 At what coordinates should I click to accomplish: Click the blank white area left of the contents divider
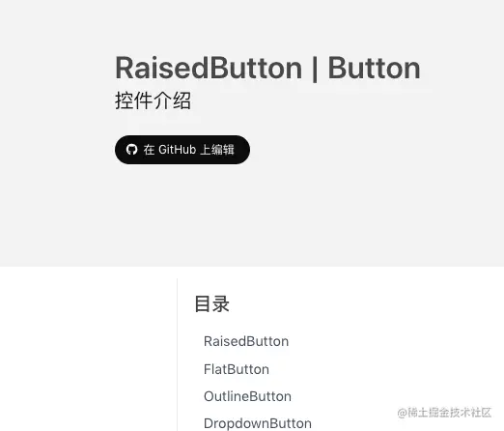(x=88, y=350)
